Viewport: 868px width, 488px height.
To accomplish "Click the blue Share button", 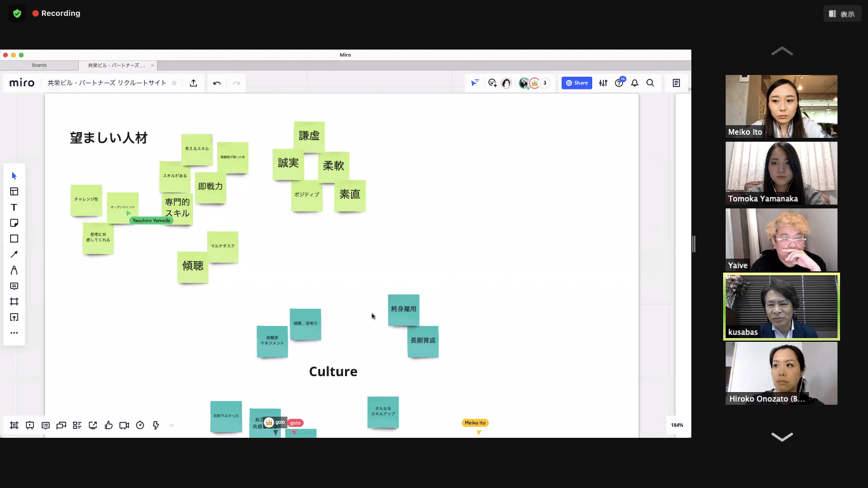I will tap(576, 83).
